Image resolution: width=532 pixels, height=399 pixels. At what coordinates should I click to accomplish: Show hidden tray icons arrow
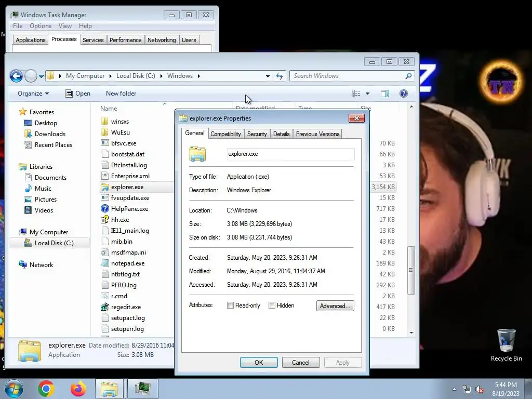click(454, 390)
